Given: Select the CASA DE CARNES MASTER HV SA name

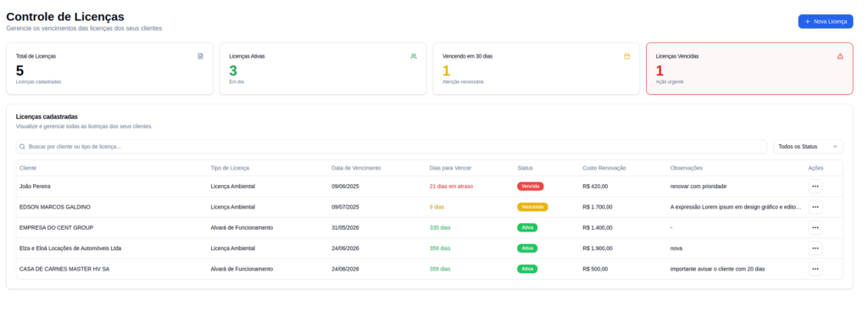Looking at the screenshot, I should coord(64,270).
